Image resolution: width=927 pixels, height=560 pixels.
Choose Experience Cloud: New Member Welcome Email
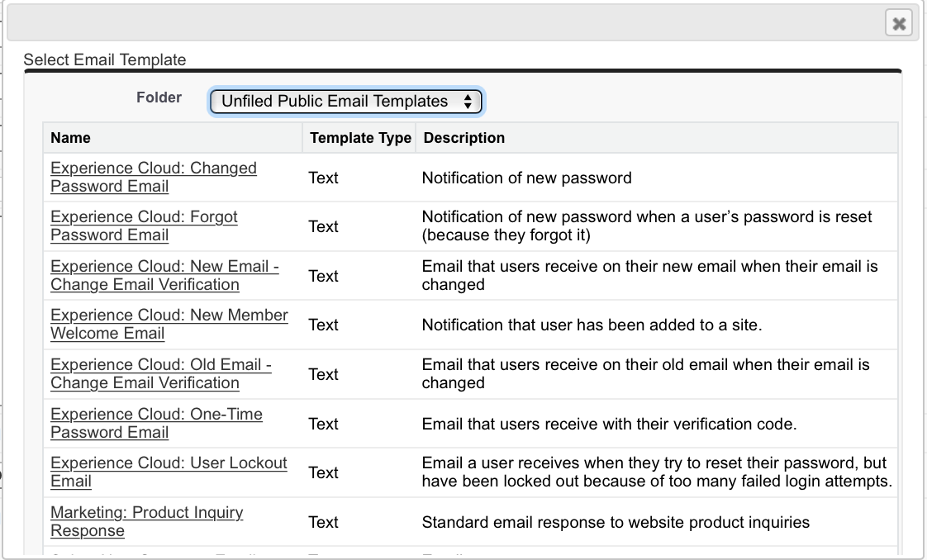(169, 324)
